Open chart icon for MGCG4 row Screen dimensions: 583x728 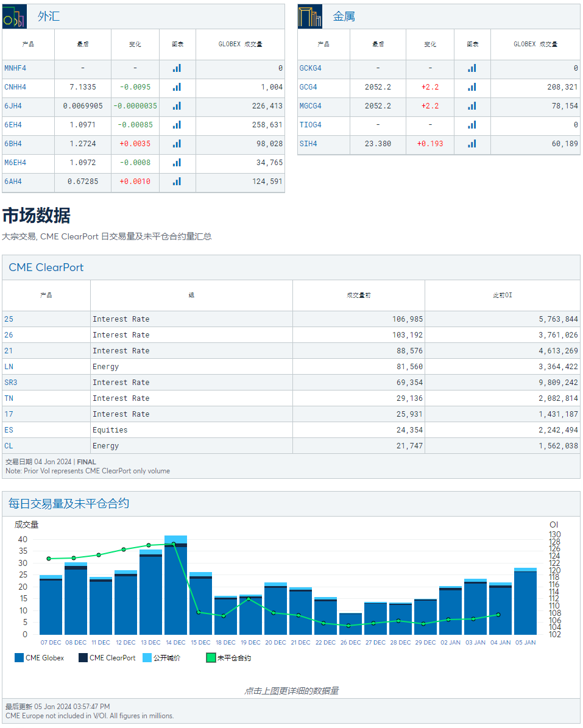472,107
